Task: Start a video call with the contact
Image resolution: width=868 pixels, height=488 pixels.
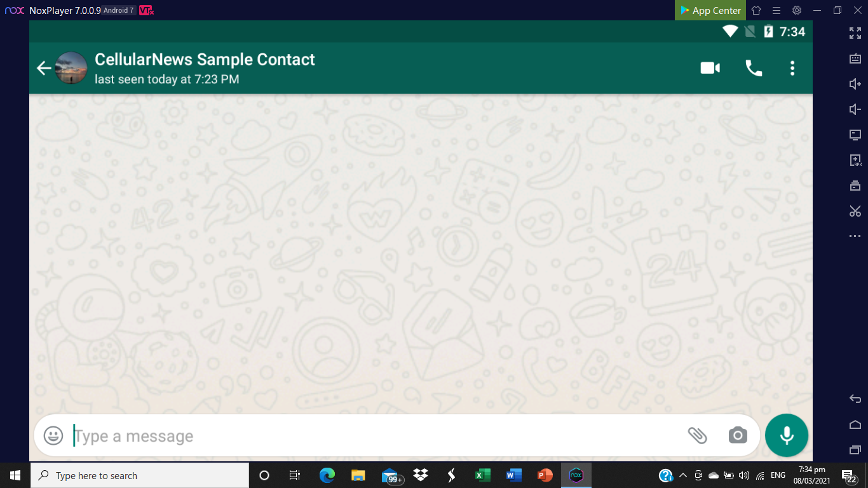Action: point(710,68)
